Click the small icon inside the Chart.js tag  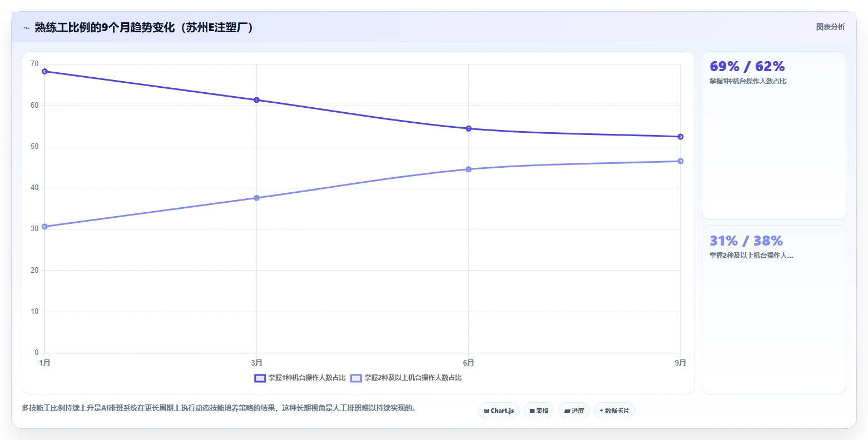[487, 411]
